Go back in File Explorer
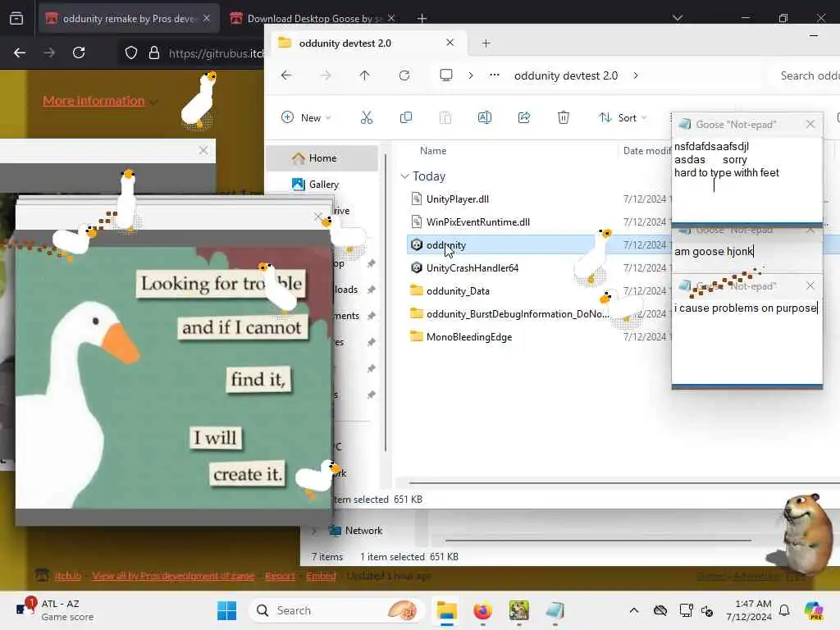Image resolution: width=840 pixels, height=630 pixels. click(286, 75)
